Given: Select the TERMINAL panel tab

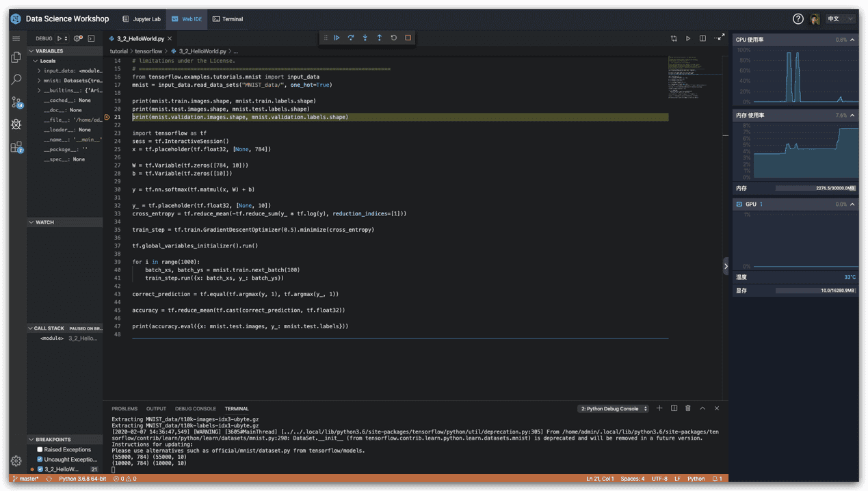Looking at the screenshot, I should pos(237,409).
